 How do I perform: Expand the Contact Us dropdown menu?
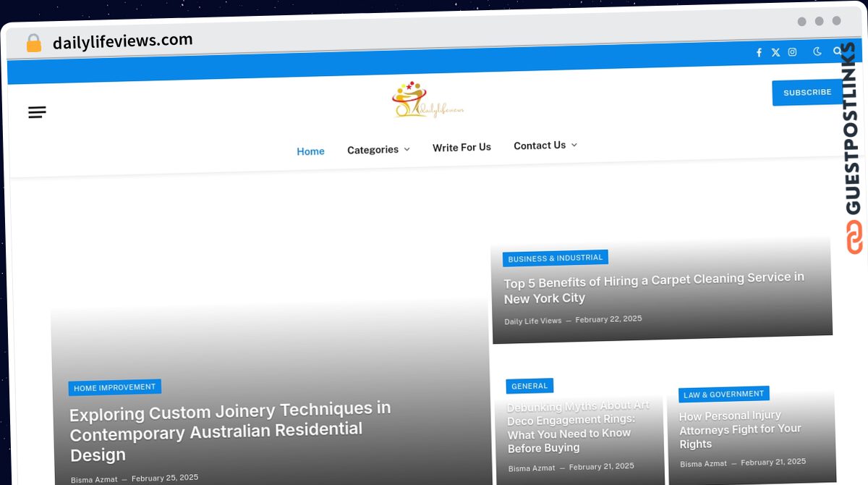pyautogui.click(x=545, y=145)
